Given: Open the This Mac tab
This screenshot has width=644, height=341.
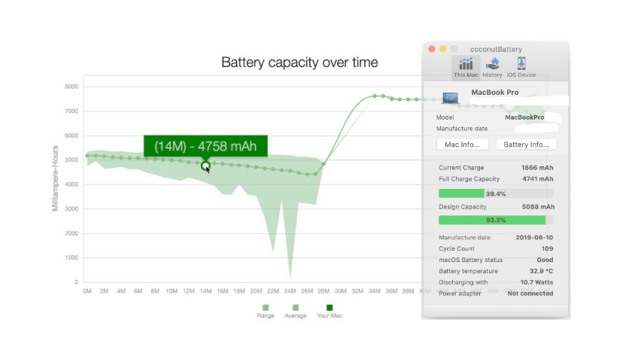Looking at the screenshot, I should (466, 68).
